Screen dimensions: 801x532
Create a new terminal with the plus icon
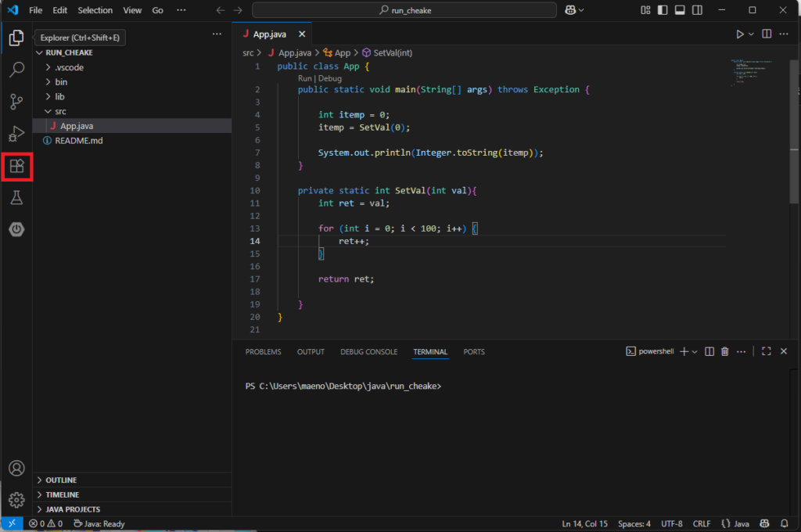(684, 351)
